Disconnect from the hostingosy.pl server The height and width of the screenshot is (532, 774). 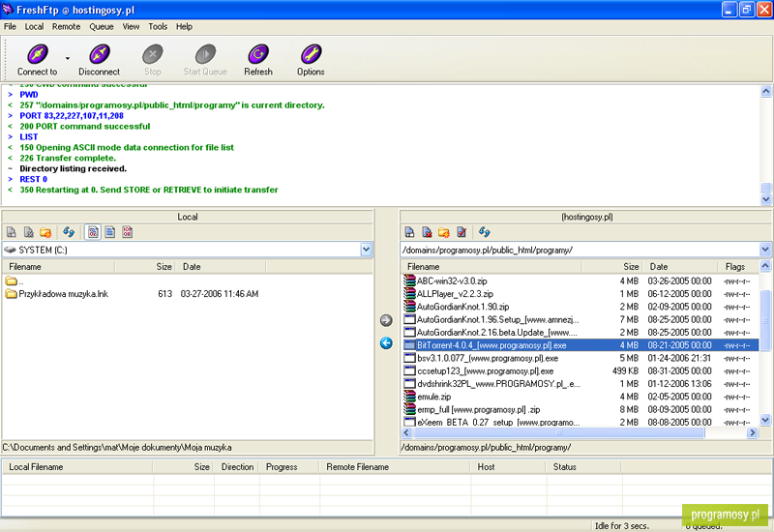tap(100, 60)
